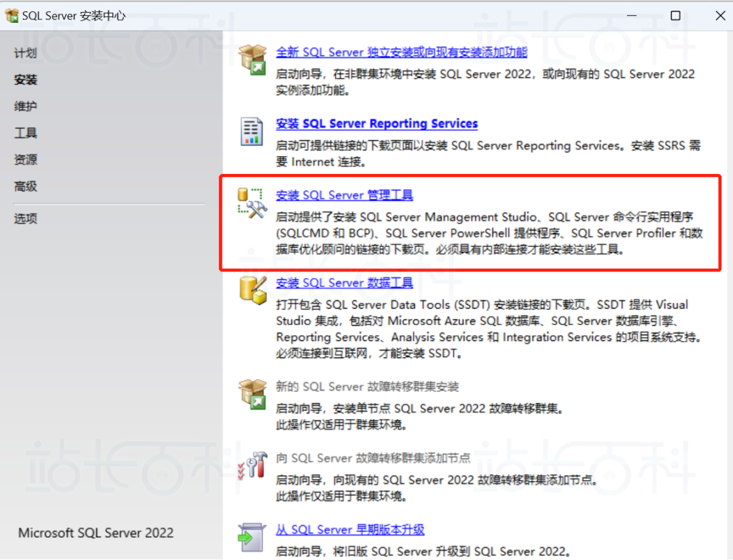Click the management tools hammer and wrench icon
This screenshot has height=560, width=733.
pos(252,203)
